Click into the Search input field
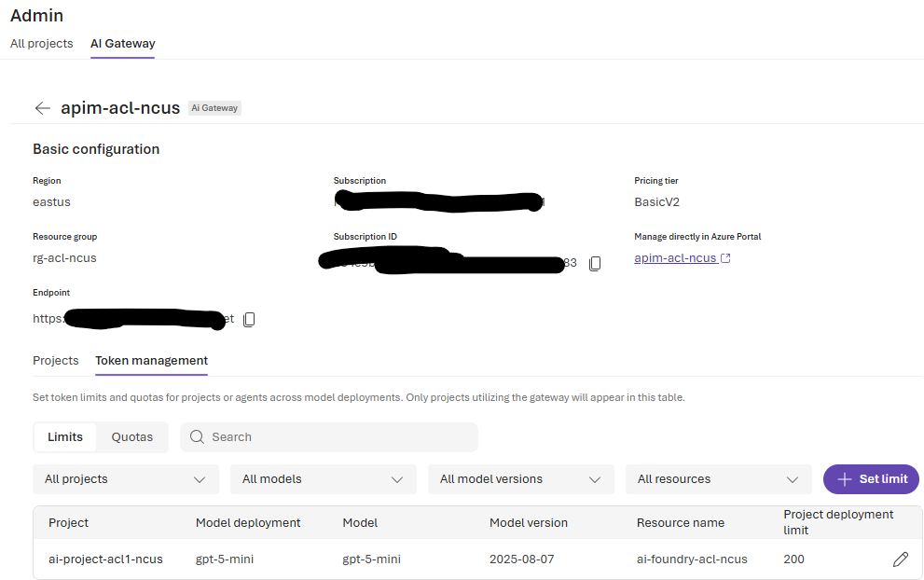 click(329, 436)
